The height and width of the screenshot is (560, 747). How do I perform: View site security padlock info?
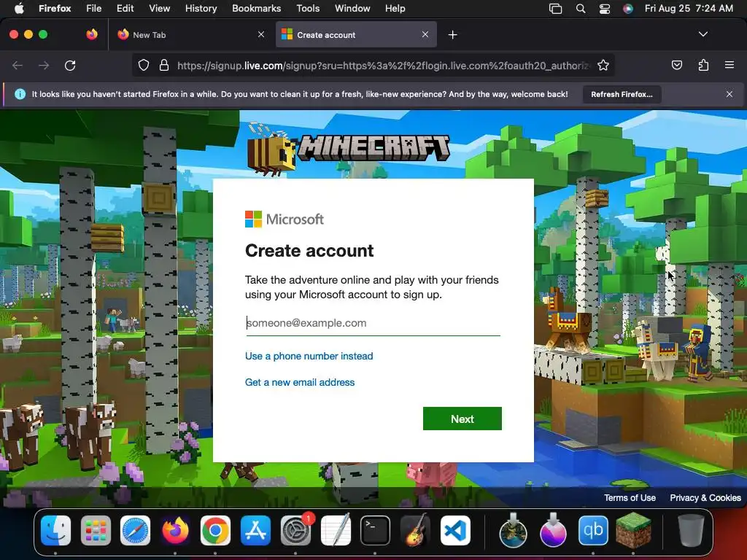coord(164,65)
